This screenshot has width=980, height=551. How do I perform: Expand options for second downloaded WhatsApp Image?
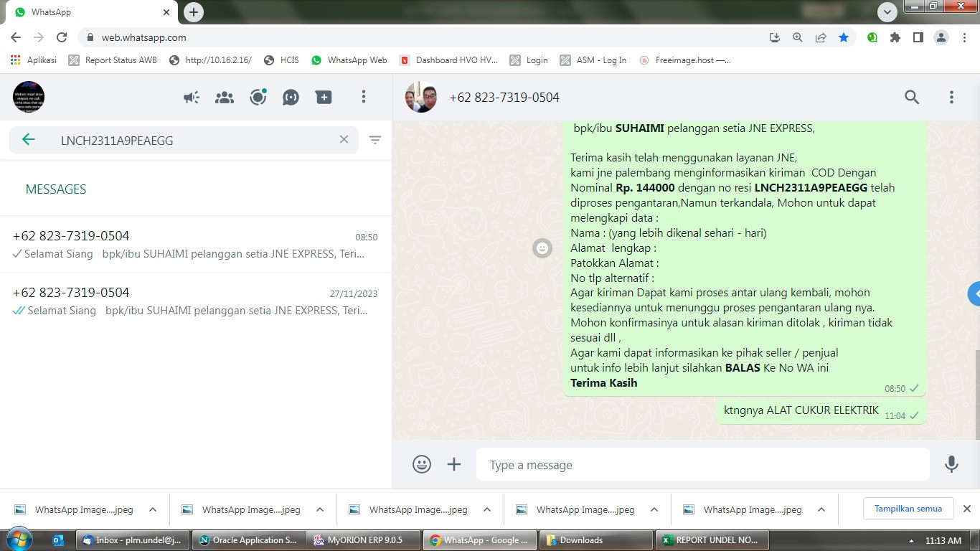320,509
